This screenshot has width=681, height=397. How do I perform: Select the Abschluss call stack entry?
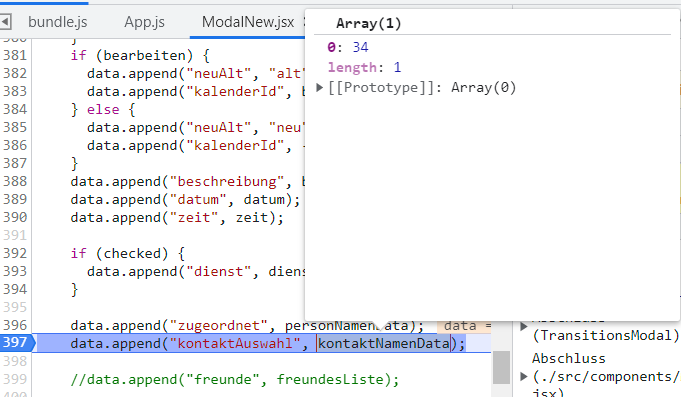(569, 358)
